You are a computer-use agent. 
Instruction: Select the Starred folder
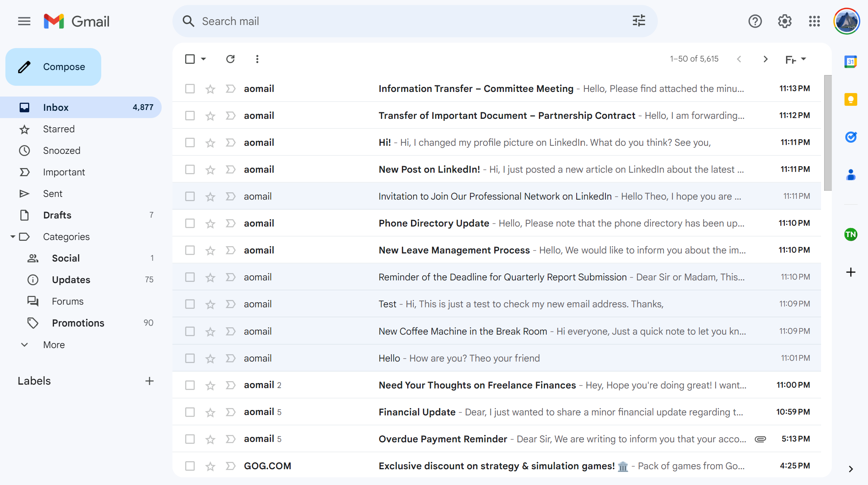pyautogui.click(x=59, y=128)
